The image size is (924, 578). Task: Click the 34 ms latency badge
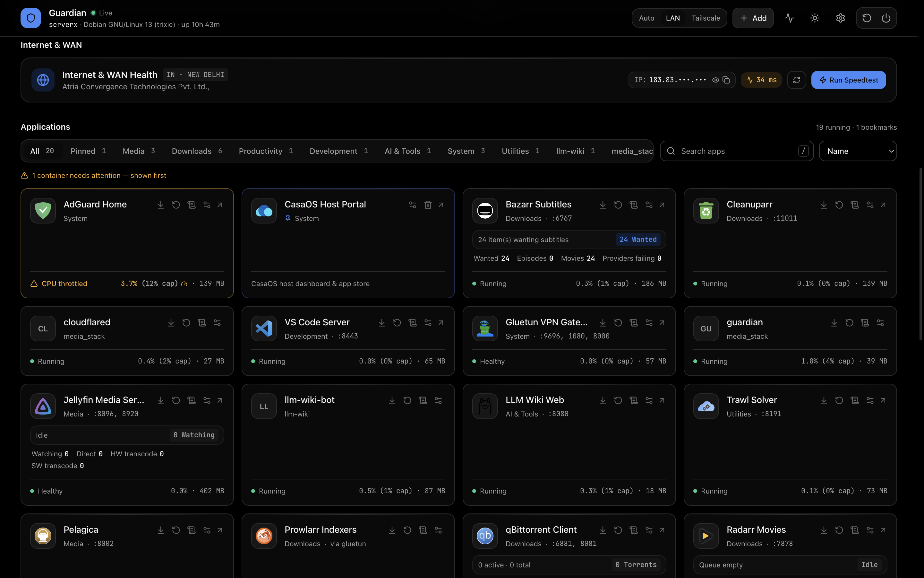coord(761,80)
